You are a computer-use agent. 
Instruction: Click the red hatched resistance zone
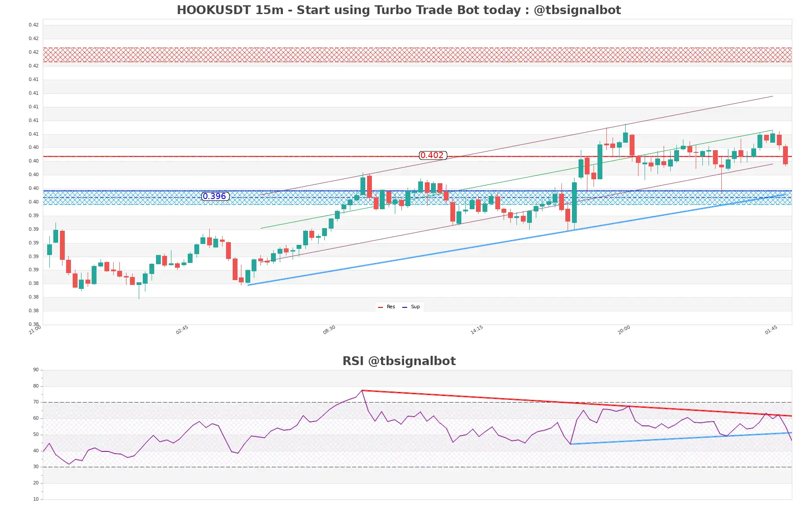tap(417, 55)
